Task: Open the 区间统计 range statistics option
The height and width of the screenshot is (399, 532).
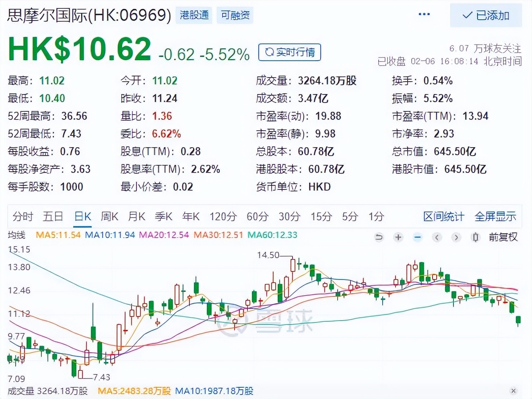Action: [443, 216]
